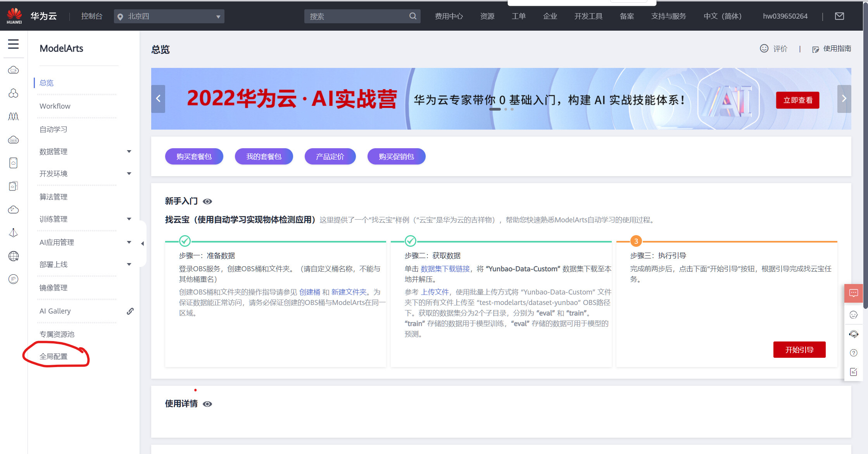Viewport: 868px width, 454px height.
Task: Click the 购买套餐包 button
Action: point(194,156)
